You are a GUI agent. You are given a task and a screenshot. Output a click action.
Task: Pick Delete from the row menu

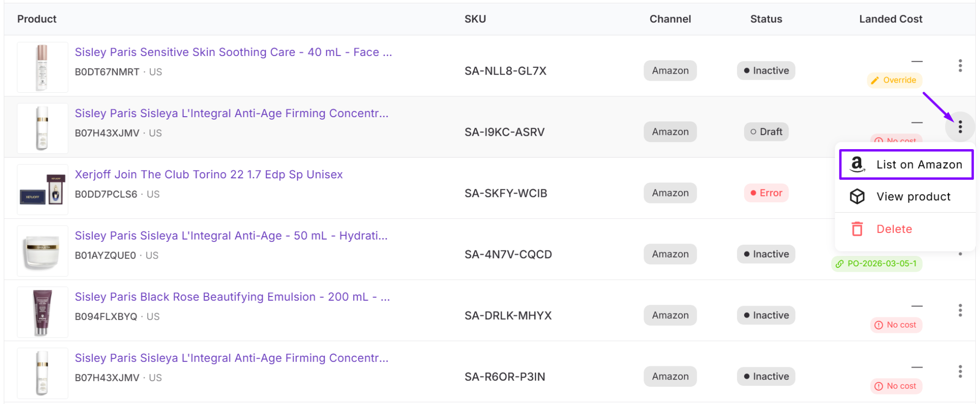pyautogui.click(x=905, y=229)
